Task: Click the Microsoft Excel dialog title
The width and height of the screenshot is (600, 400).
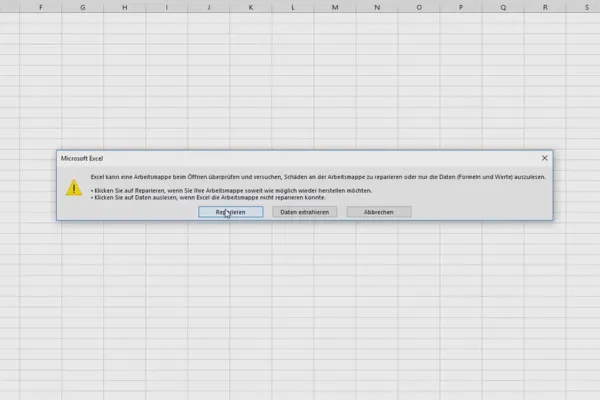Action: tap(82, 158)
